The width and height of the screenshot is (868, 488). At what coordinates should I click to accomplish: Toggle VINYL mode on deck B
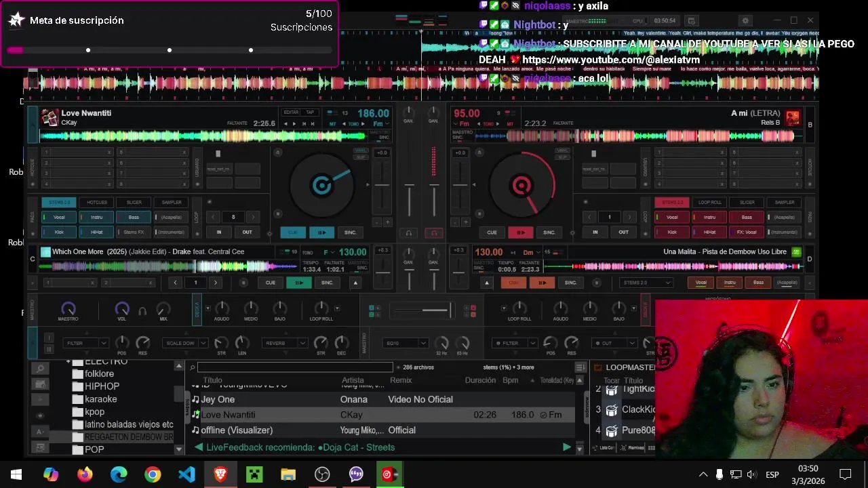562,150
